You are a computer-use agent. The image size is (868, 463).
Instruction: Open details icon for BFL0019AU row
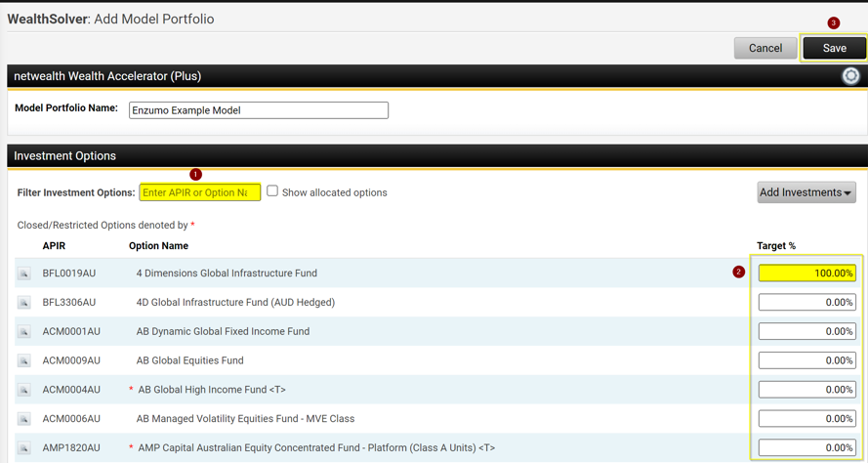24,274
